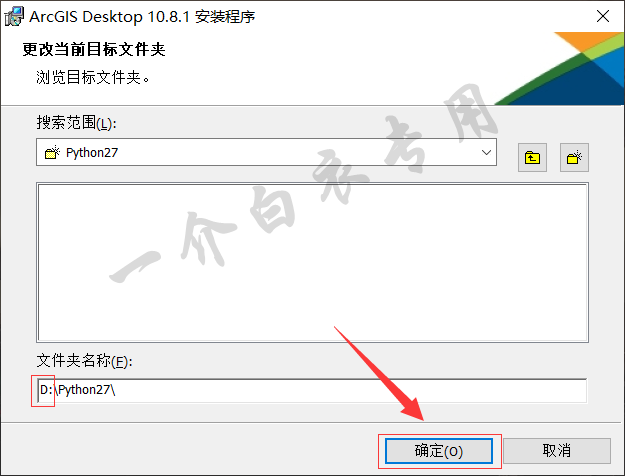Click the ArcGIS Desktop 10.8.1 title text

(142, 17)
